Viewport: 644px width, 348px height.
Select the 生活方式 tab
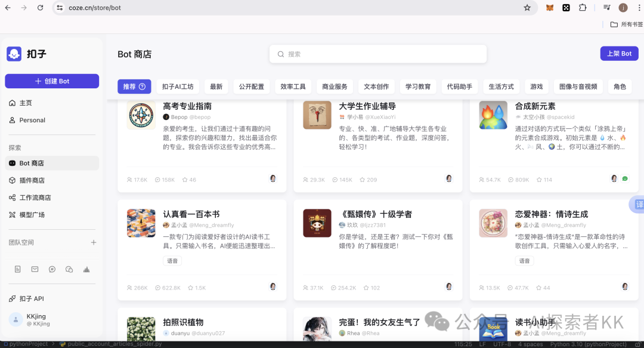[x=501, y=87]
